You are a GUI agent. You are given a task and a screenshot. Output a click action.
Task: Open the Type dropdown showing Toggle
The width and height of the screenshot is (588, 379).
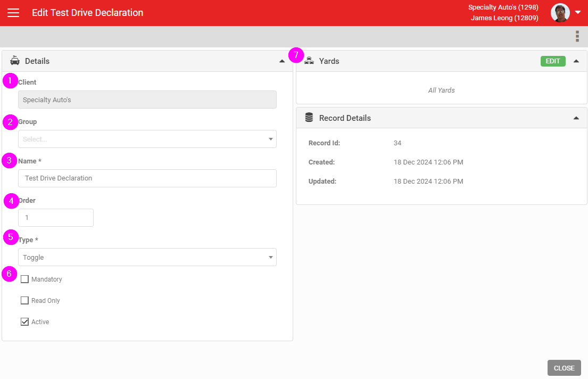click(x=147, y=257)
